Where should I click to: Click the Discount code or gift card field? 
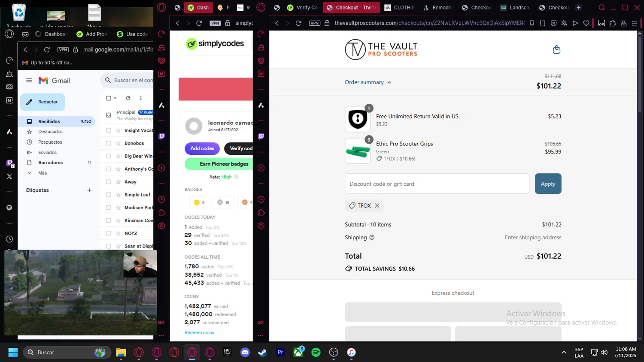pyautogui.click(x=437, y=184)
